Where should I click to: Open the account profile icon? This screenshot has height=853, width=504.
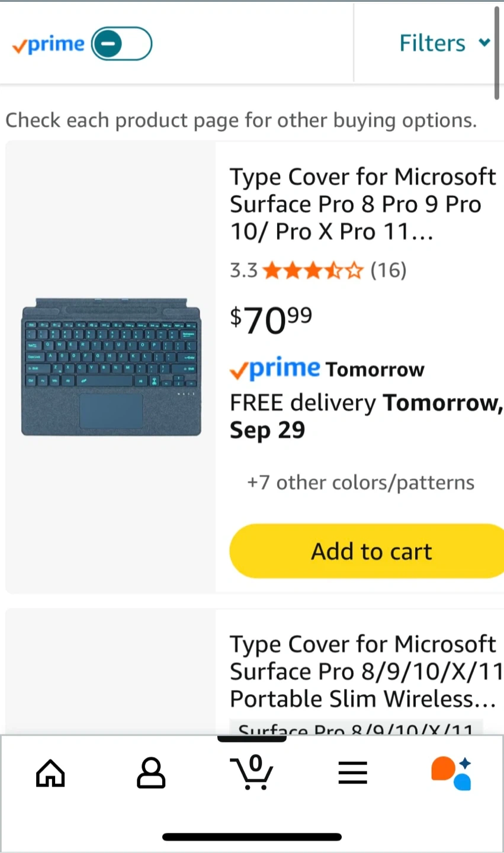[151, 773]
